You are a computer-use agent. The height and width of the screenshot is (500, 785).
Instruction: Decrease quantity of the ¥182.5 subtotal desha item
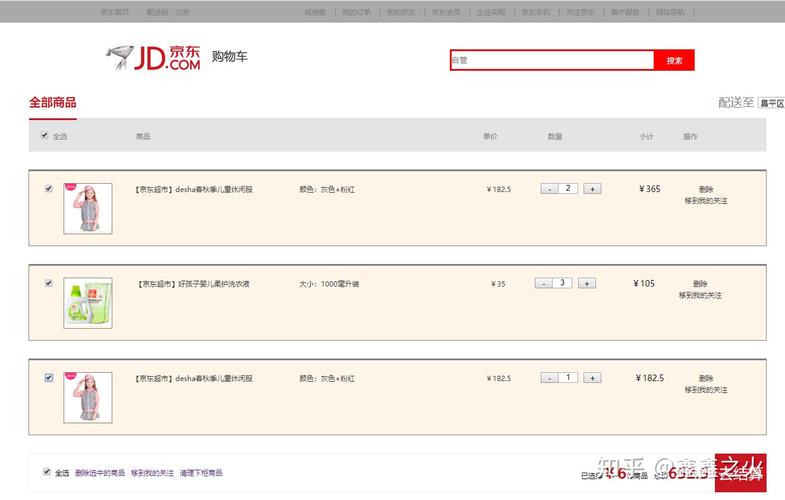(549, 378)
